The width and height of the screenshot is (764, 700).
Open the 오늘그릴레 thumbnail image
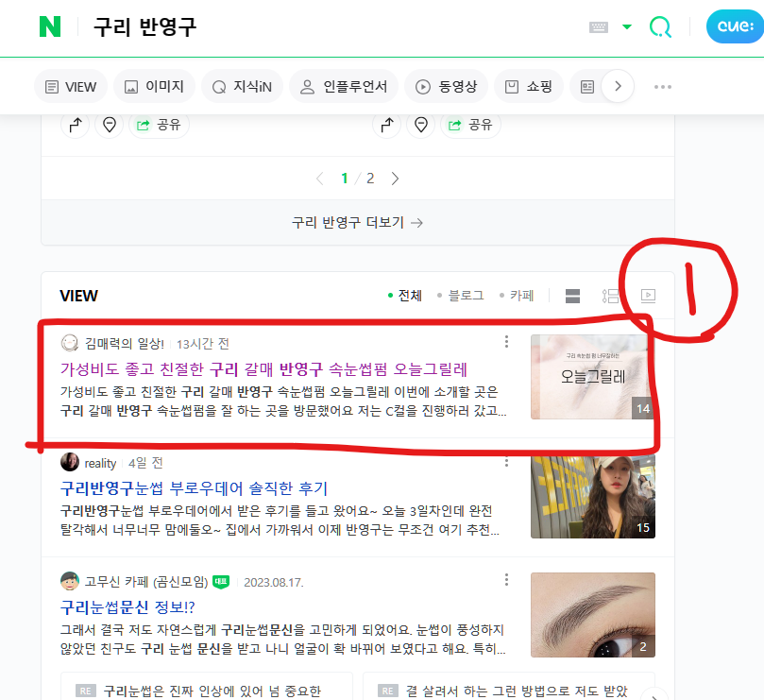tap(592, 377)
